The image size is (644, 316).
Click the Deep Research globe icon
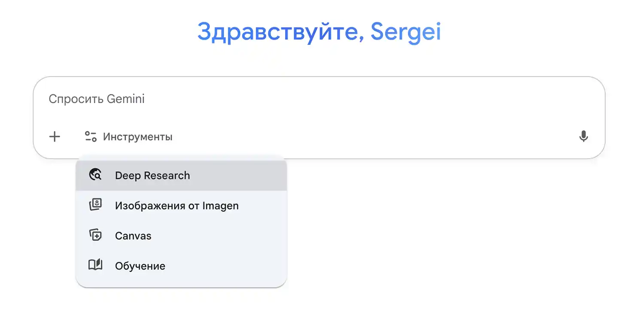pyautogui.click(x=95, y=175)
